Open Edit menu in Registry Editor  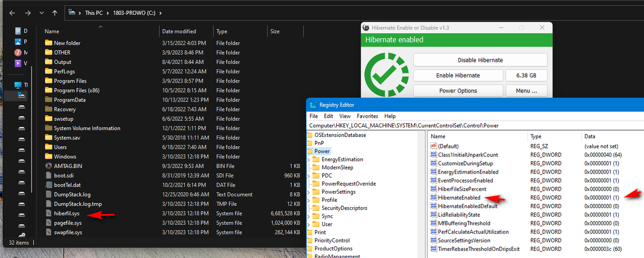pyautogui.click(x=329, y=116)
